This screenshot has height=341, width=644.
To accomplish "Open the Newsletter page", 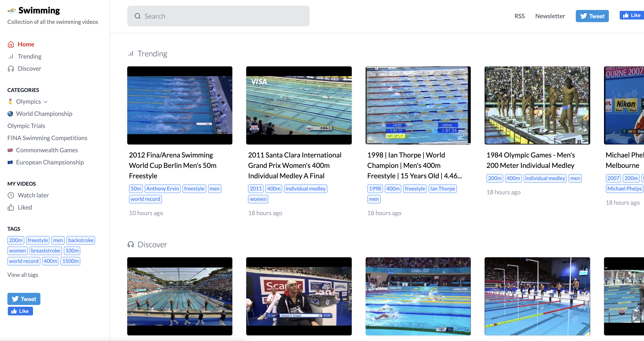I will [550, 16].
